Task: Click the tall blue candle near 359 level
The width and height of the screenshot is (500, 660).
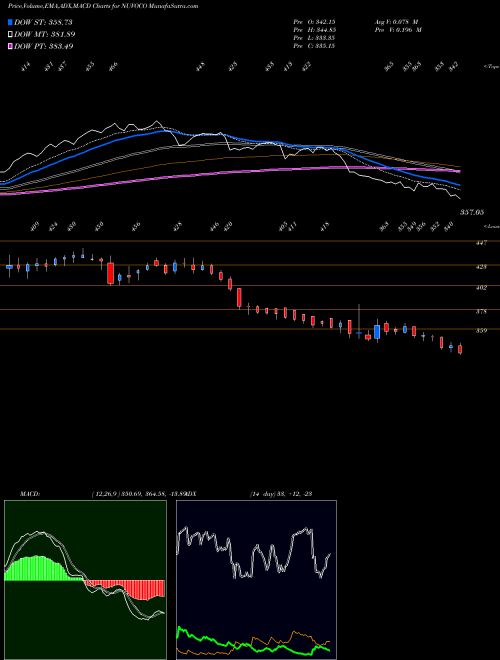Action: pyautogui.click(x=377, y=331)
